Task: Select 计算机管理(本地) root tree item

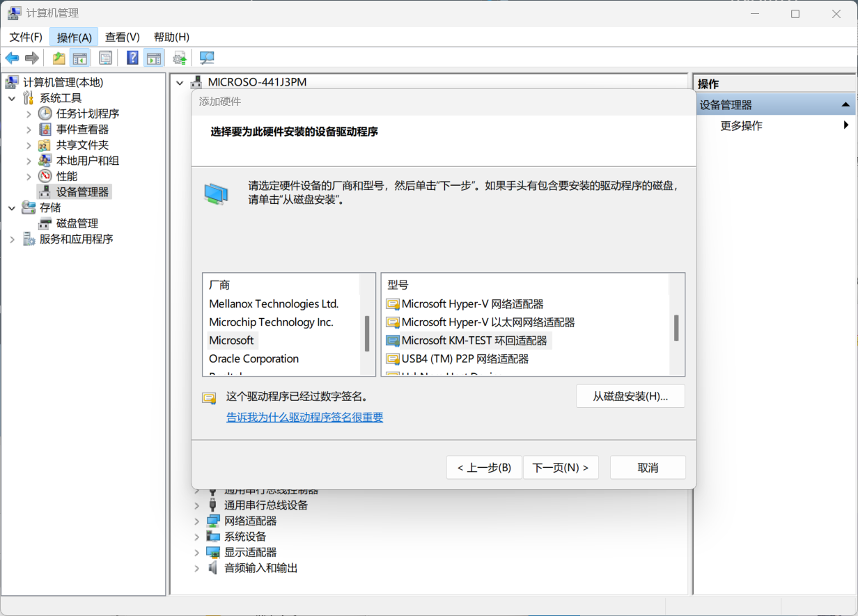Action: click(63, 82)
